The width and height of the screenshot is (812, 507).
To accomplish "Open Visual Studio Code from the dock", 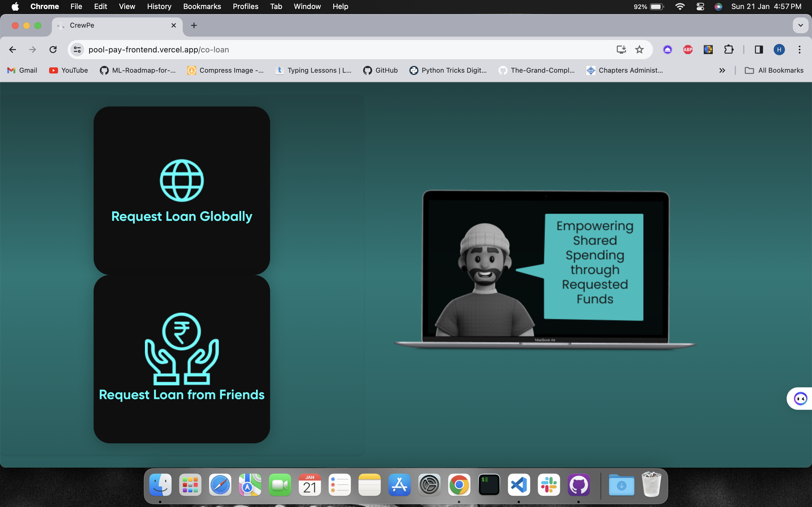I will coord(519,484).
